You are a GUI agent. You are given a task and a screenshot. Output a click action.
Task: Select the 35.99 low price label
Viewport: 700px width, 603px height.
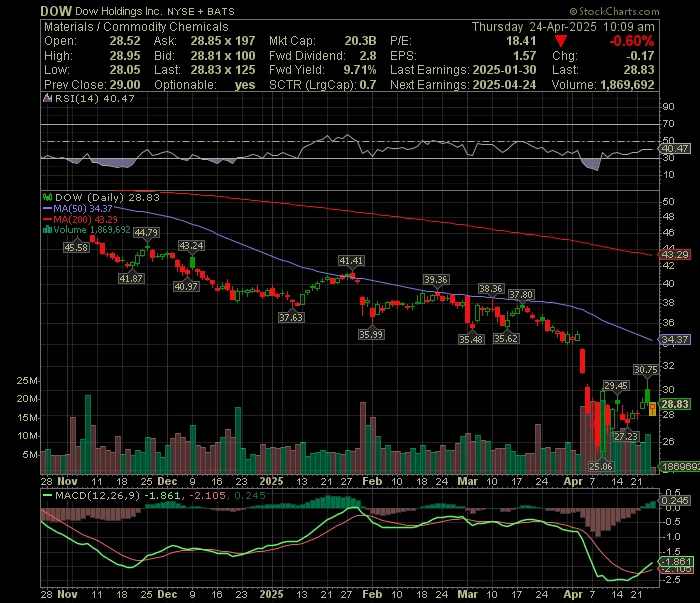[x=371, y=334]
